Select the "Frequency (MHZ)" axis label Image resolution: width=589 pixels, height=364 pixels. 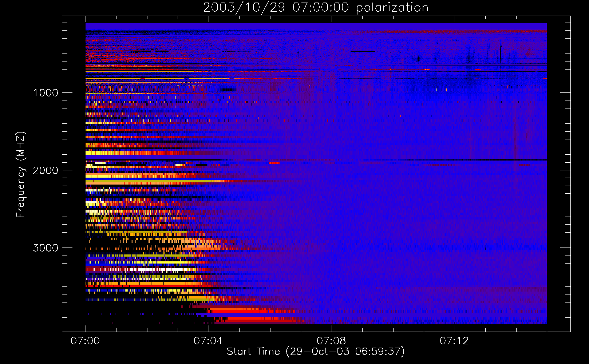[x=21, y=175]
